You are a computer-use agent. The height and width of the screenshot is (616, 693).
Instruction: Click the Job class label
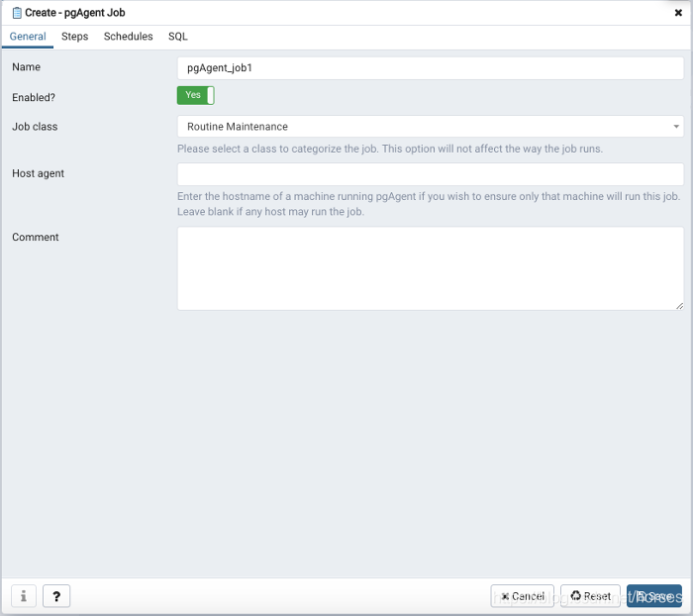[x=35, y=127]
